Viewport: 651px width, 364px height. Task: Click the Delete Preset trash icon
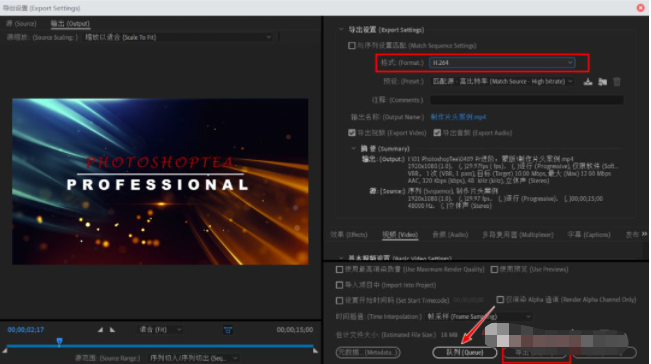pyautogui.click(x=617, y=82)
